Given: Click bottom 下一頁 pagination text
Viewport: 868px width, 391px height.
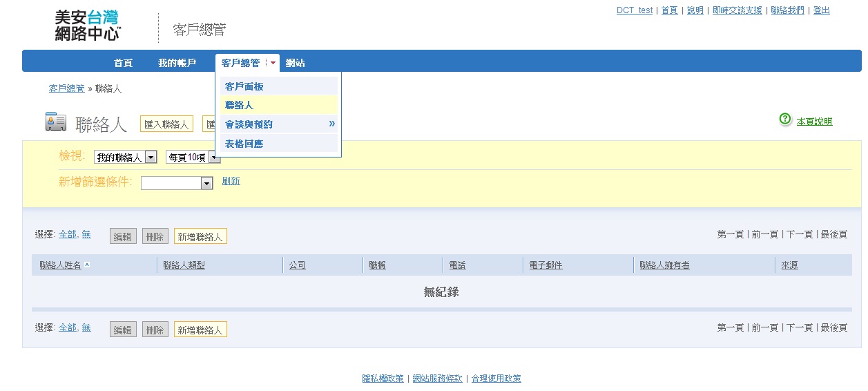Looking at the screenshot, I should click(800, 328).
